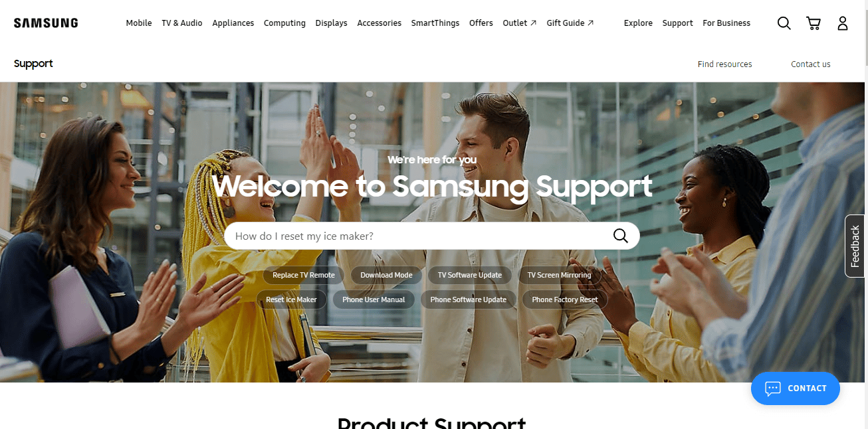Expand the Contact us menu
The image size is (868, 429).
coord(811,64)
